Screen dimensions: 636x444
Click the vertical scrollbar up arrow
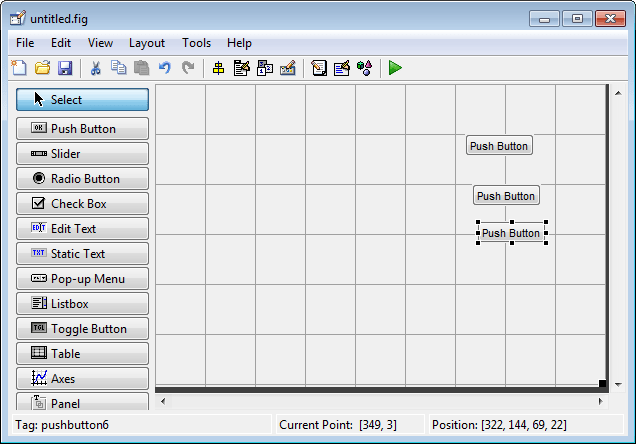[618, 93]
